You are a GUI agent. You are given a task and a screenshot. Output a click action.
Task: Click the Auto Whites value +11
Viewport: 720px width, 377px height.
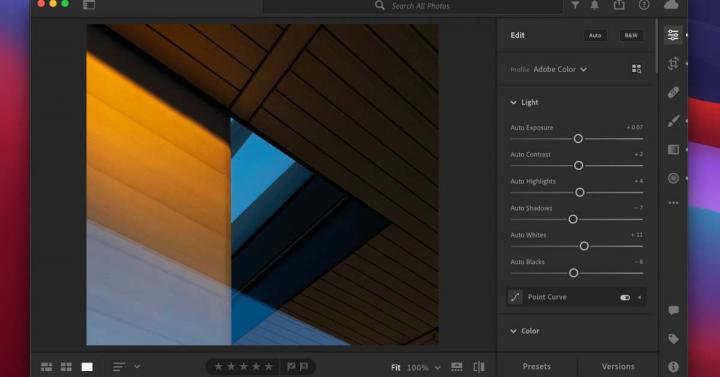click(x=637, y=235)
